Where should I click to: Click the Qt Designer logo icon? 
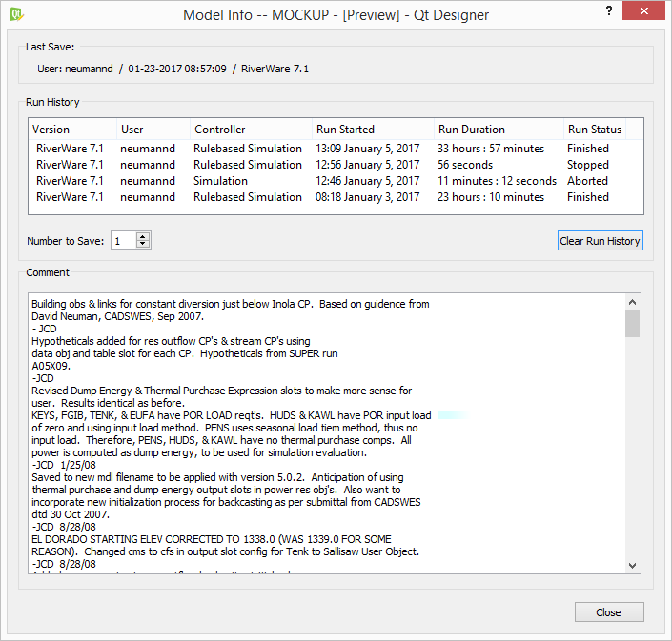(x=17, y=14)
